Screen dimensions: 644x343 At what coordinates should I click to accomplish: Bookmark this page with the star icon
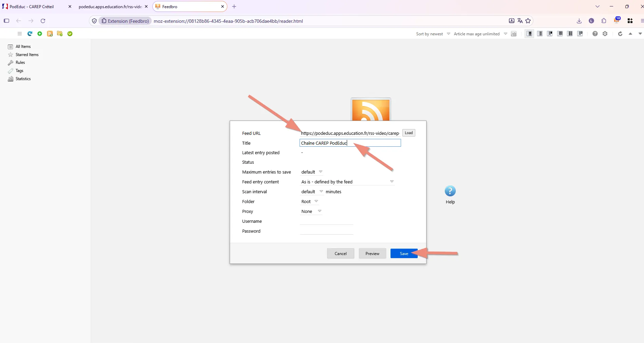[x=528, y=21]
